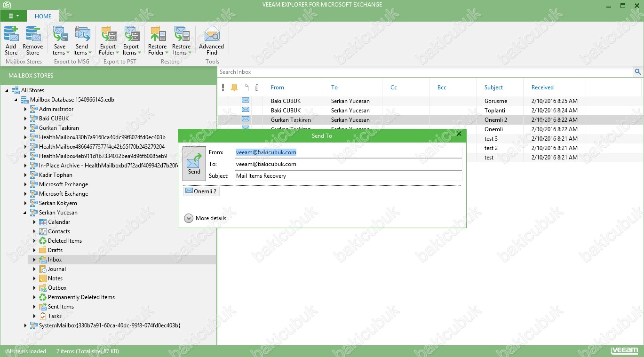Collapse the Serkan Yucesan mailbox node
644x357 pixels.
25,213
